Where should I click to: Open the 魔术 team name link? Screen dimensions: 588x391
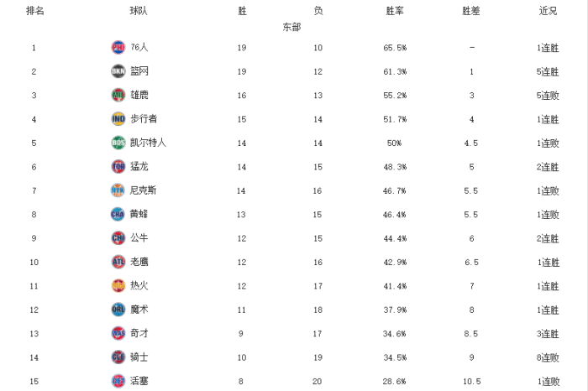139,310
